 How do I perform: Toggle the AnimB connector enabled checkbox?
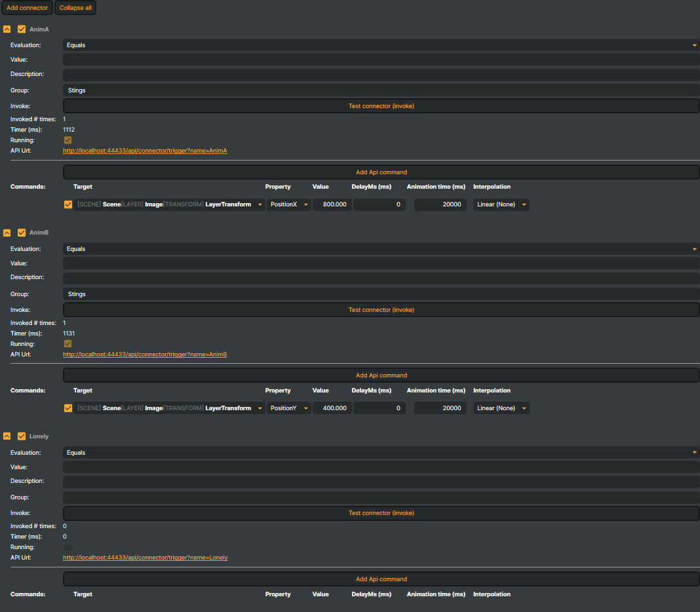pos(22,233)
